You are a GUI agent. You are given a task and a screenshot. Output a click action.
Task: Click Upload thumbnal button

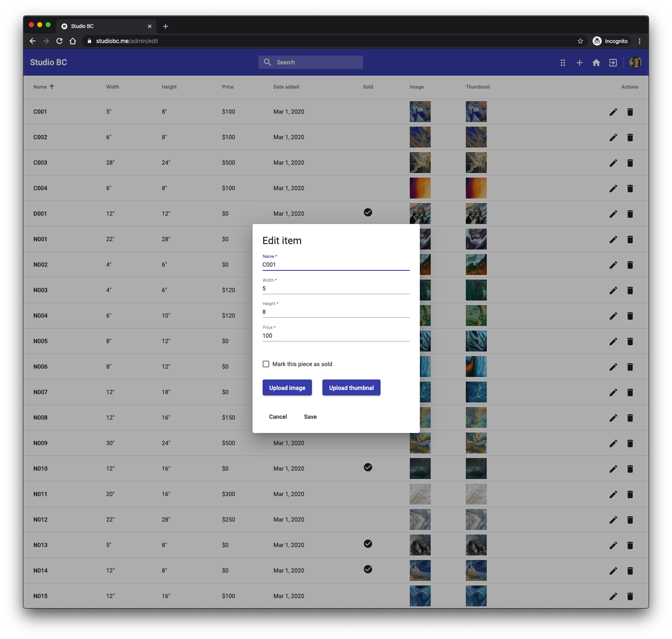point(351,387)
